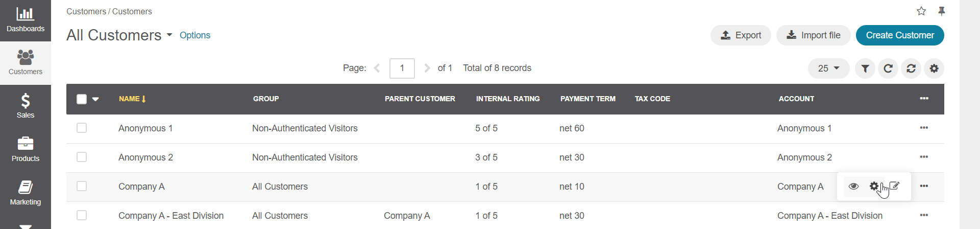Tick the checkbox for Anonymous 1
980x229 pixels.
click(82, 128)
